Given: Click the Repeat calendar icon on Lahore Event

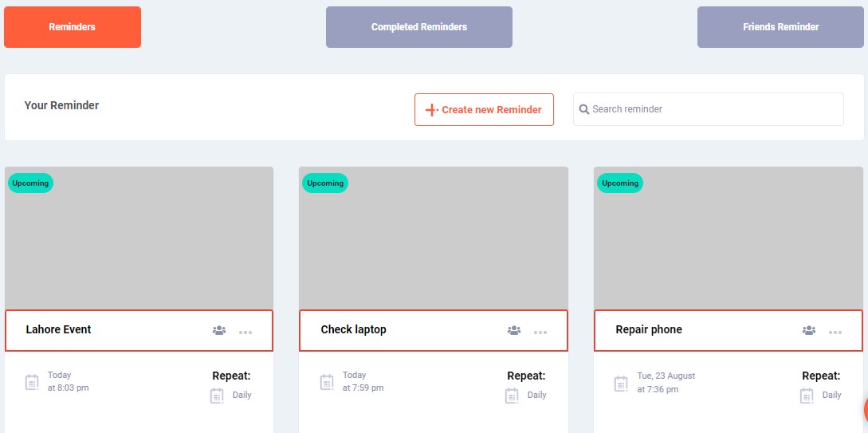Looking at the screenshot, I should (217, 396).
